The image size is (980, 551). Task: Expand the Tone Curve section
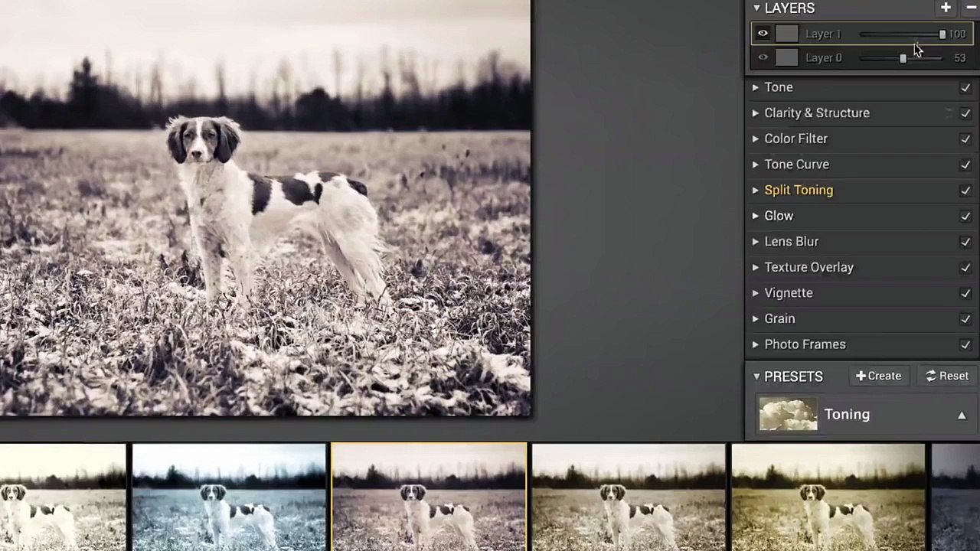(x=756, y=165)
